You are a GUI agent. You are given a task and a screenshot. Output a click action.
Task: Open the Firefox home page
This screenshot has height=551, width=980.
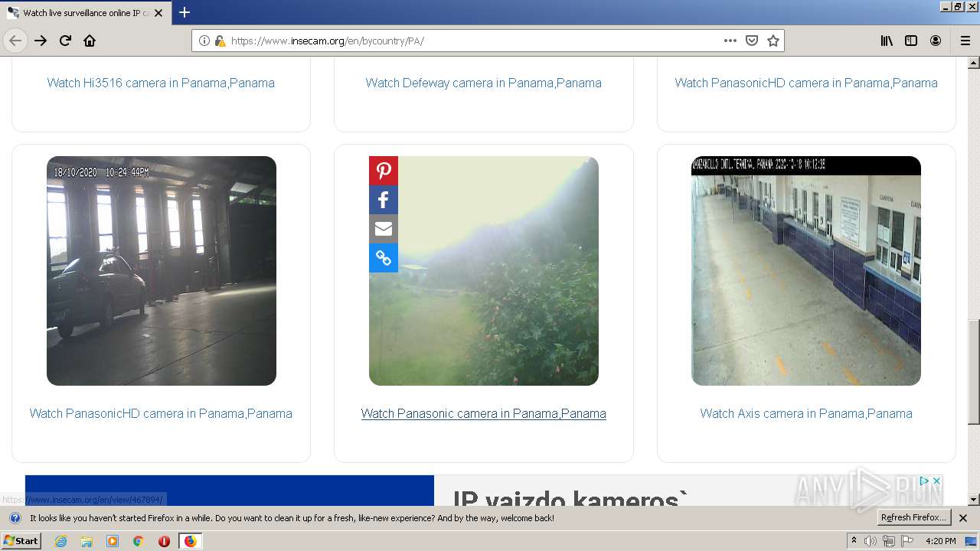tap(90, 41)
